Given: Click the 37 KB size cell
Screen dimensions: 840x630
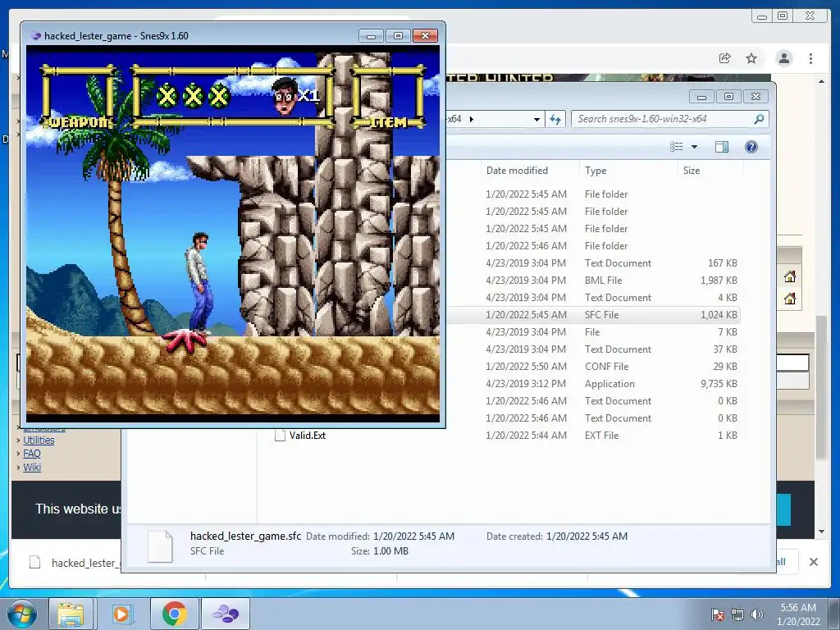Looking at the screenshot, I should point(725,349).
